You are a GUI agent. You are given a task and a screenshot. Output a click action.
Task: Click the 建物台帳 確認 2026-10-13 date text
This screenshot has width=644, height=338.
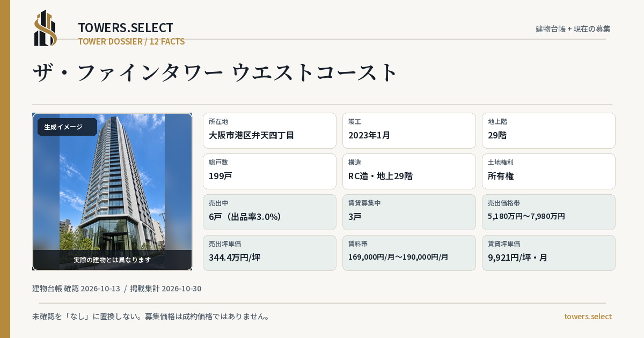click(x=76, y=289)
